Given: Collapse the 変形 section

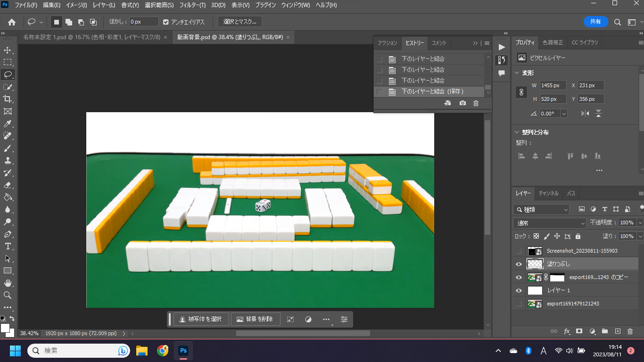Looking at the screenshot, I should [516, 73].
